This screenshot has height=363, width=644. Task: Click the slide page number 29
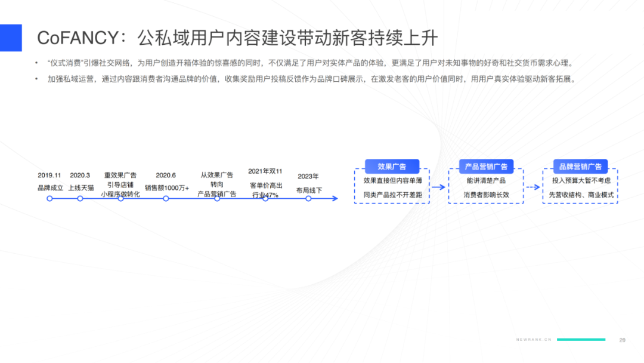click(622, 340)
